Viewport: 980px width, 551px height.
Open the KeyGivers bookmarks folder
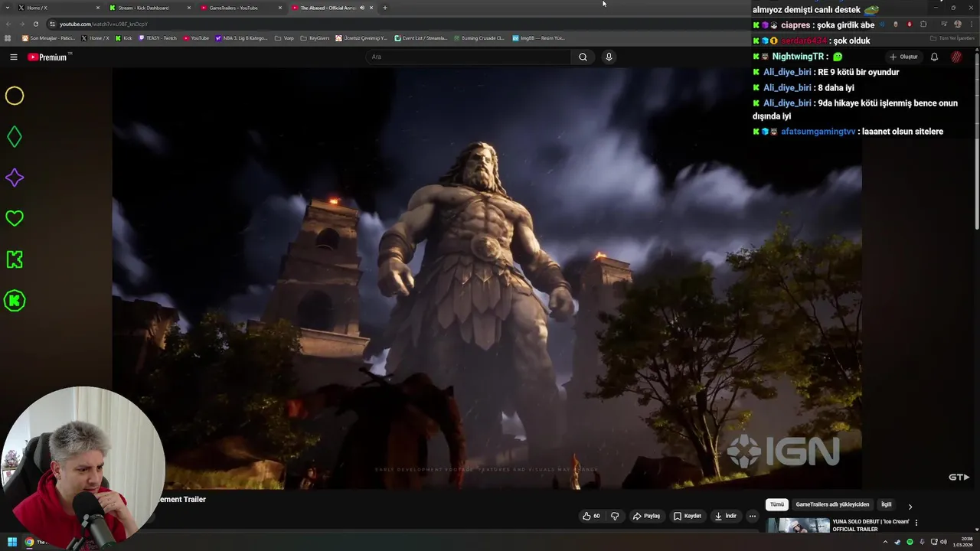315,38
